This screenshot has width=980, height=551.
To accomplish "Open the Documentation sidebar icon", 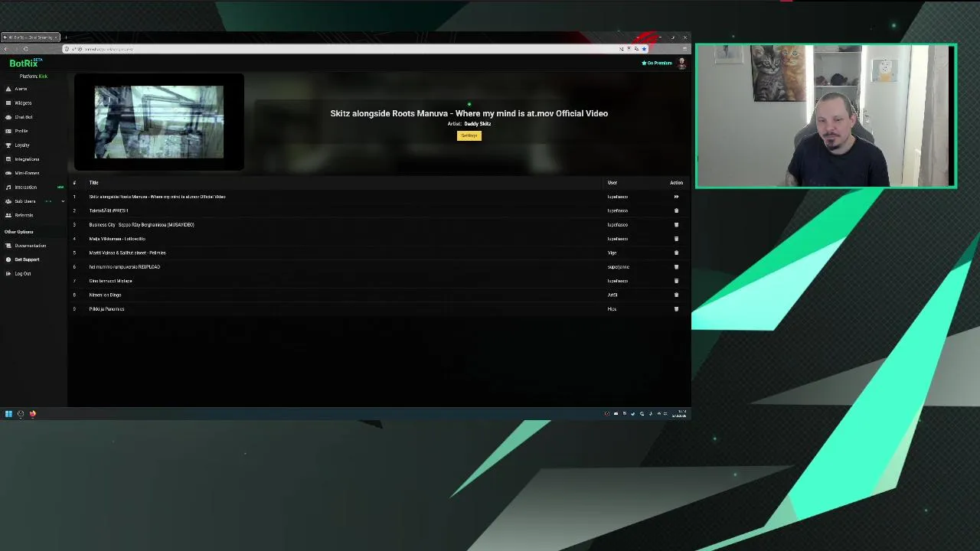I will tap(8, 246).
